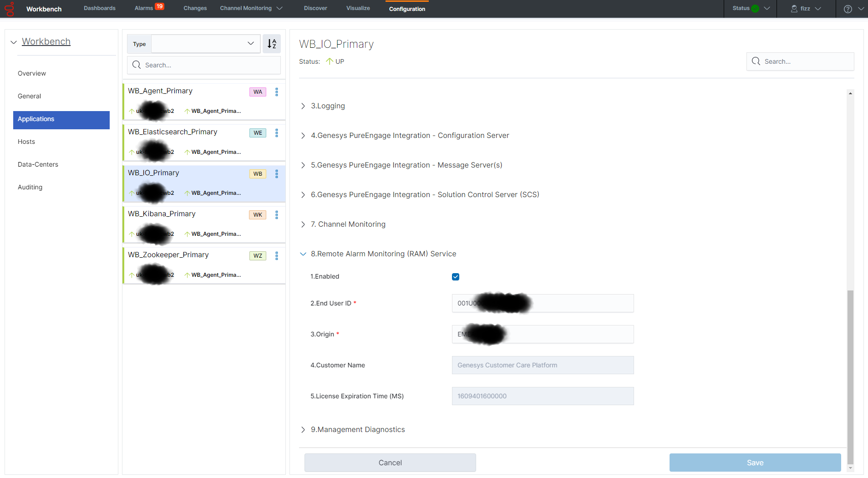
Task: Open the Type filter dropdown
Action: click(206, 44)
